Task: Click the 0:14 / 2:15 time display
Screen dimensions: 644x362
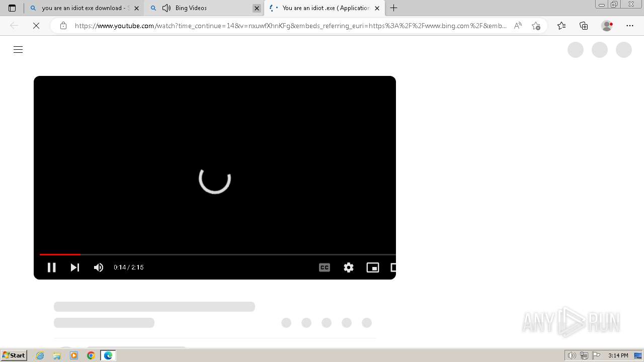Action: (x=129, y=267)
